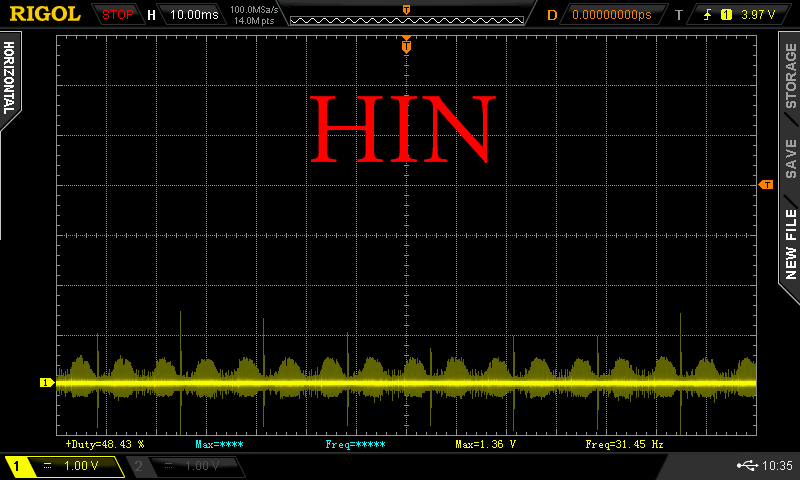Expand the HORIZONTAL side panel
Viewport: 800px width, 480px height.
[9, 80]
